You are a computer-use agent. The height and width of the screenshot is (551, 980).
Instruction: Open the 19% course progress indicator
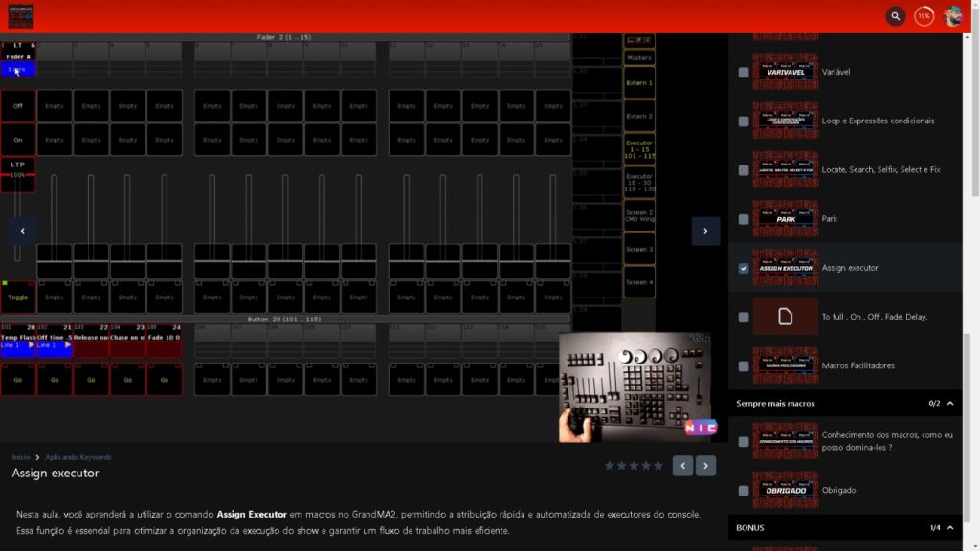click(924, 16)
